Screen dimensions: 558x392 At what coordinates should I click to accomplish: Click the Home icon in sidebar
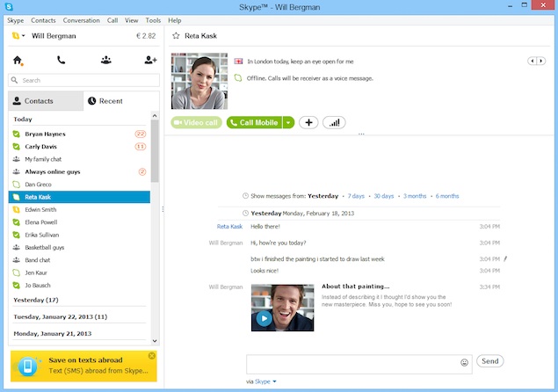pyautogui.click(x=18, y=61)
